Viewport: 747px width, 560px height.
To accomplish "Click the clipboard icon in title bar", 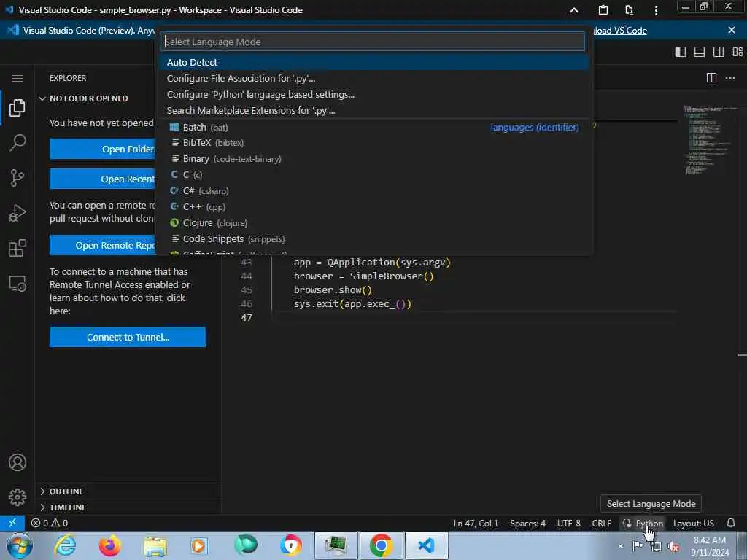I will 603,10.
